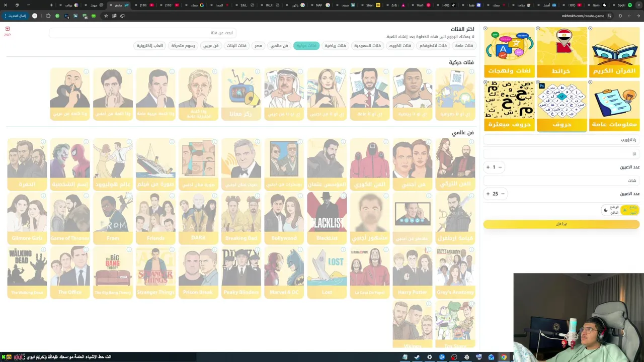Open info icon on Breaking Bad card

(258, 196)
